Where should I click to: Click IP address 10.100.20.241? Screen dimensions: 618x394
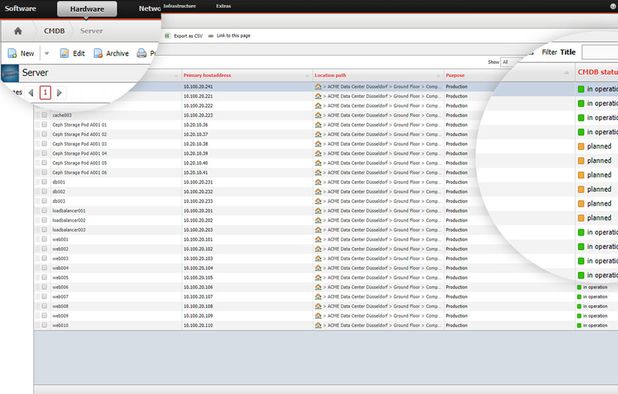coord(198,86)
